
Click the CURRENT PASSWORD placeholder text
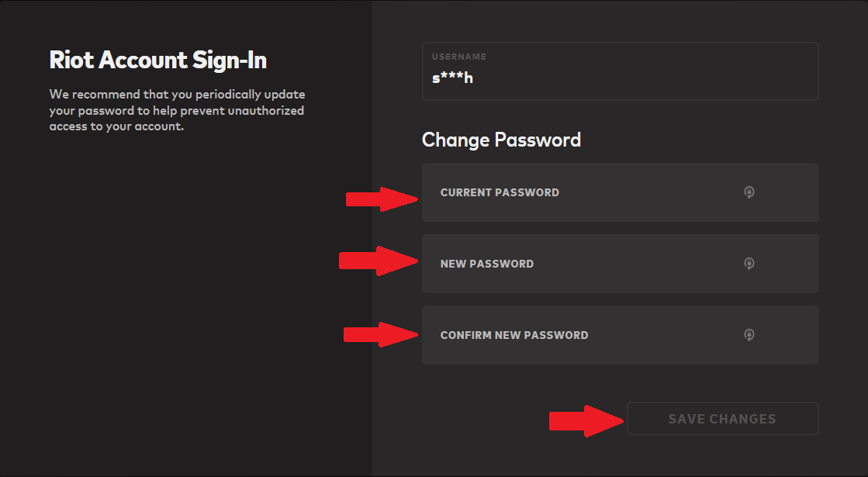point(500,192)
